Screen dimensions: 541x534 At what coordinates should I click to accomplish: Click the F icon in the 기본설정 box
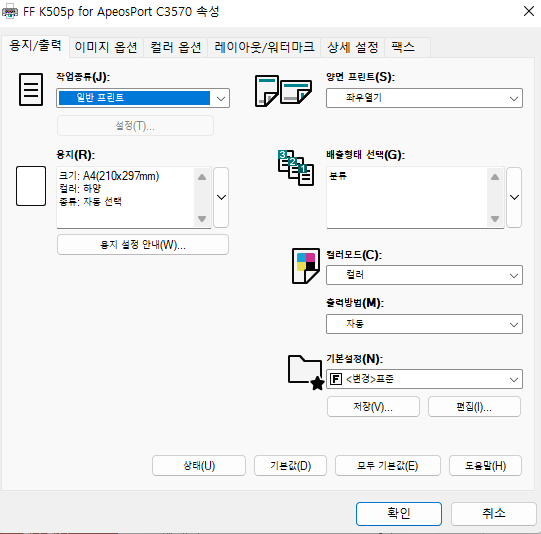click(x=336, y=379)
